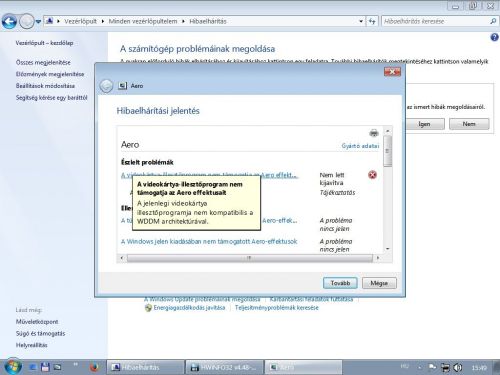Screen dimensions: 500x375
Task: Click the volume speaker tray icon
Action: 458,367
